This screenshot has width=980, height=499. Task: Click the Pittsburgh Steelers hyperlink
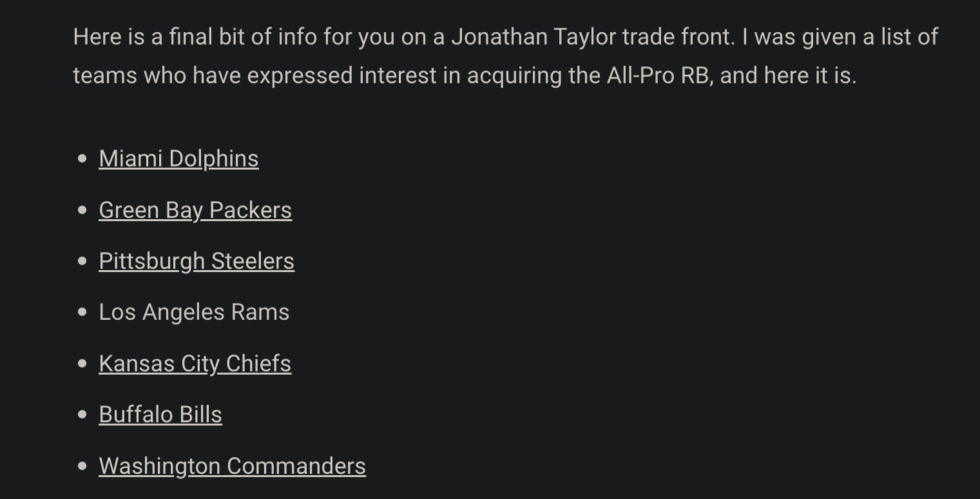[x=196, y=261]
